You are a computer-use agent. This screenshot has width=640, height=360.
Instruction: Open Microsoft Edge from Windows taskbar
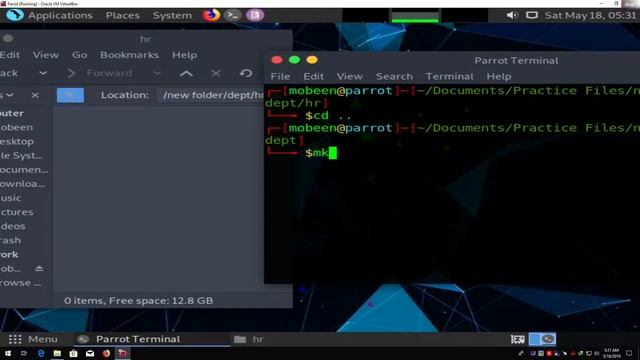click(x=41, y=353)
